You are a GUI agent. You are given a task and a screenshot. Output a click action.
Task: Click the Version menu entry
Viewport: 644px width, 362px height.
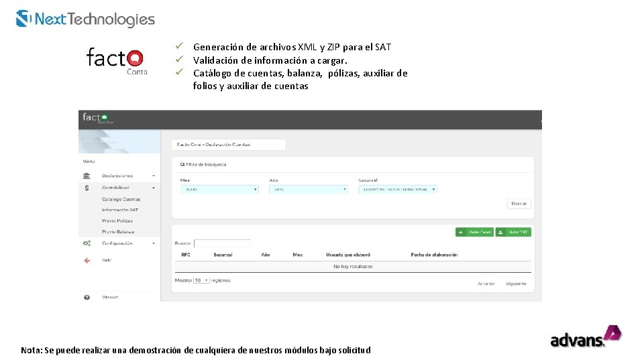pos(110,297)
